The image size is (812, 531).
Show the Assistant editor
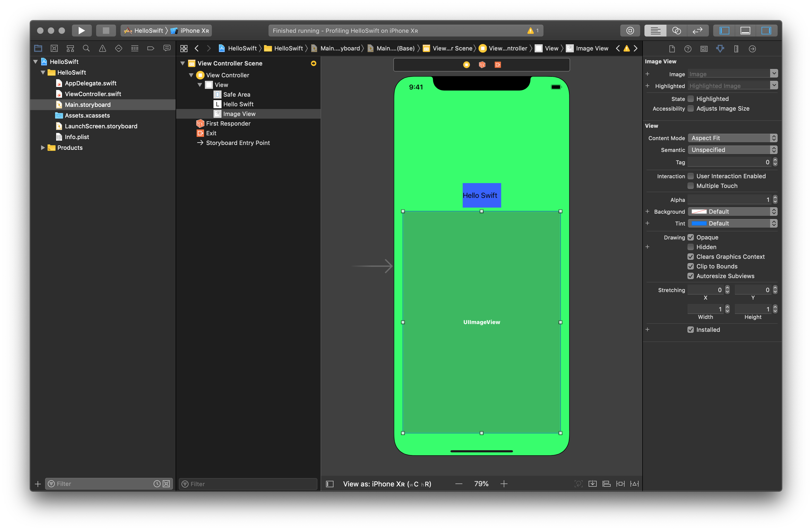click(676, 31)
